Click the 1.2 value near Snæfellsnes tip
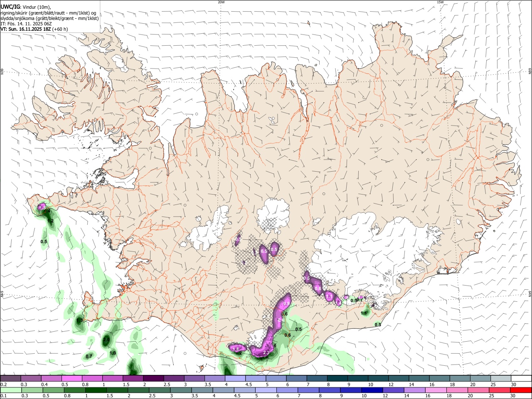The height and width of the screenshot is (399, 532). pos(50,221)
